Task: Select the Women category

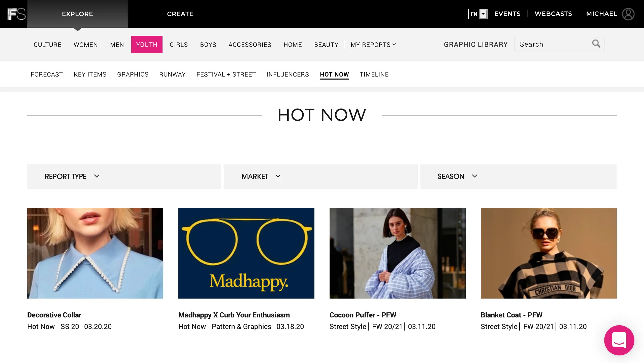Action: tap(86, 45)
